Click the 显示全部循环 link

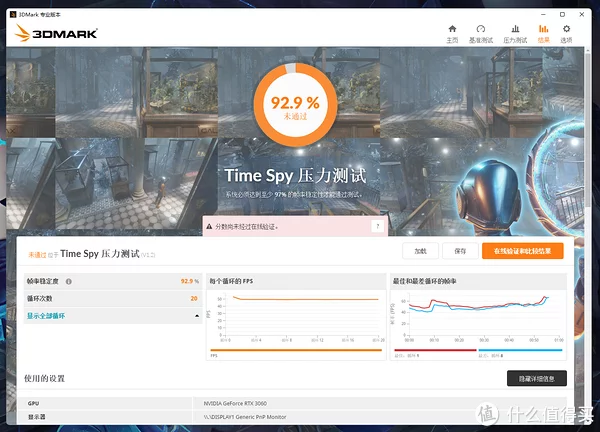(46, 316)
